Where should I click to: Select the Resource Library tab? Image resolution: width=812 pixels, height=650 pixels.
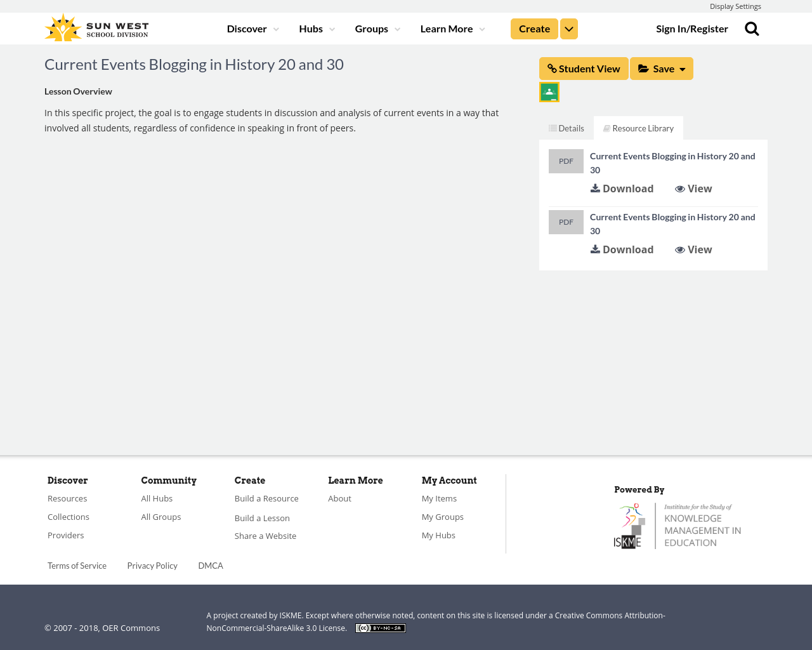coord(638,128)
